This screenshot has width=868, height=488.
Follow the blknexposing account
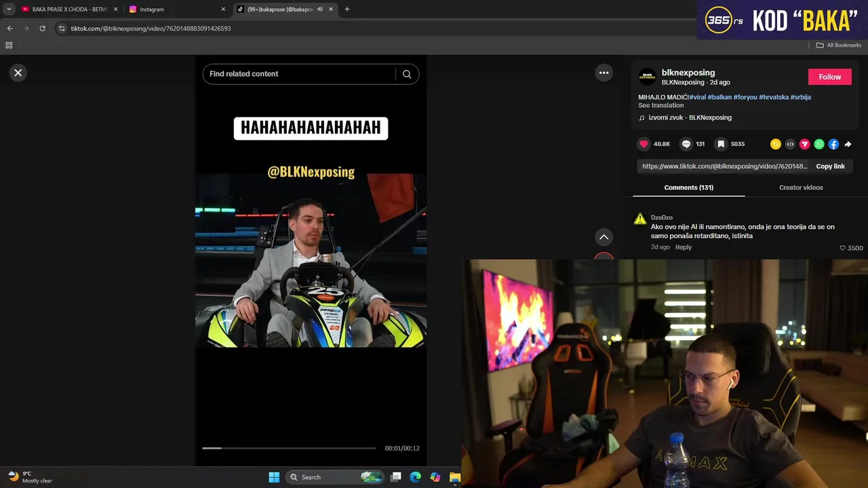829,77
